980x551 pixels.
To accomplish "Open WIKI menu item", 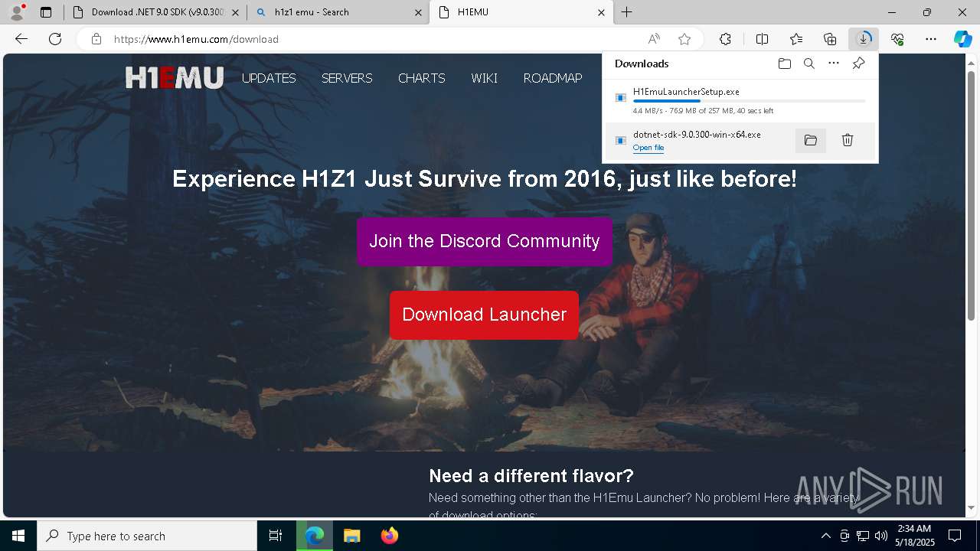I will (x=484, y=78).
